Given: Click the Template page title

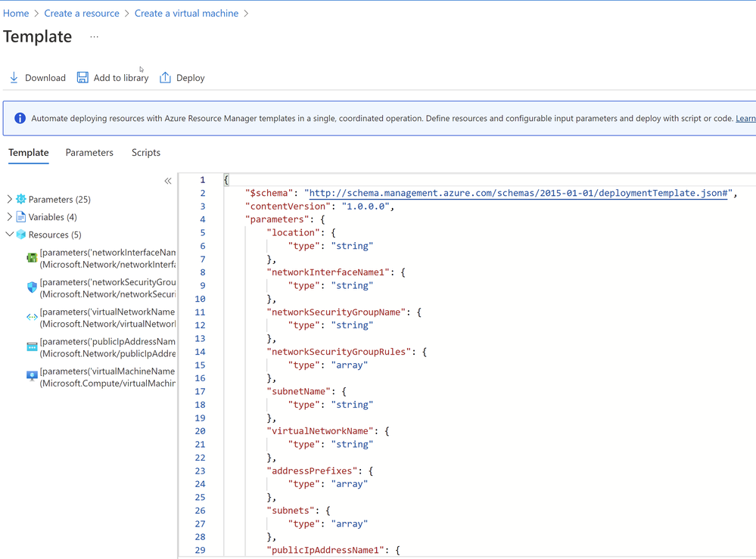Looking at the screenshot, I should point(38,36).
